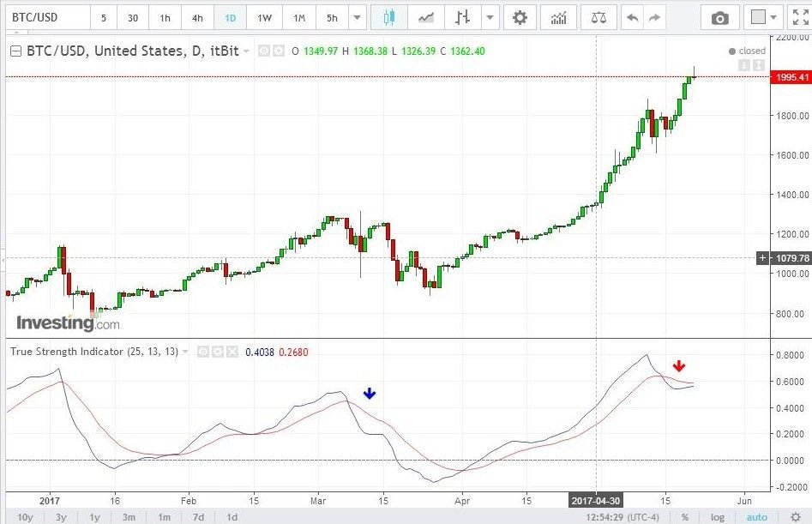The width and height of the screenshot is (812, 524).
Task: Collapse the BTC/USD legend minus box
Action: [16, 51]
